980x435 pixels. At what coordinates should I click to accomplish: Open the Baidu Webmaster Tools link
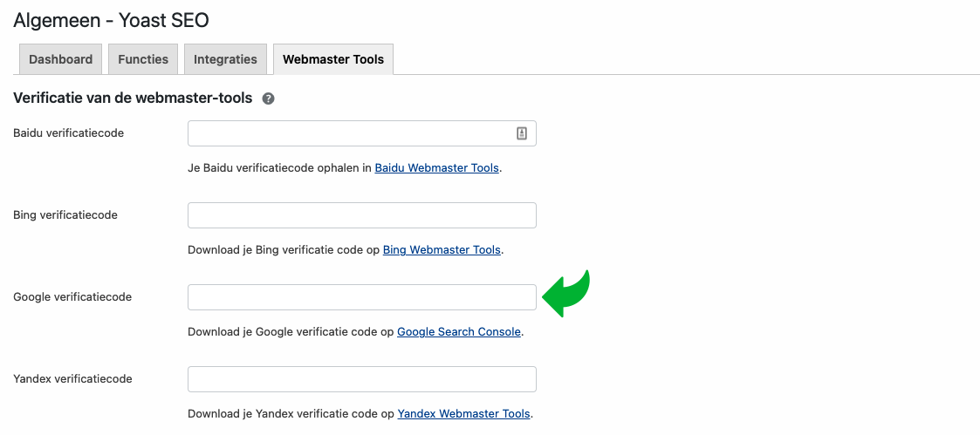click(x=437, y=168)
